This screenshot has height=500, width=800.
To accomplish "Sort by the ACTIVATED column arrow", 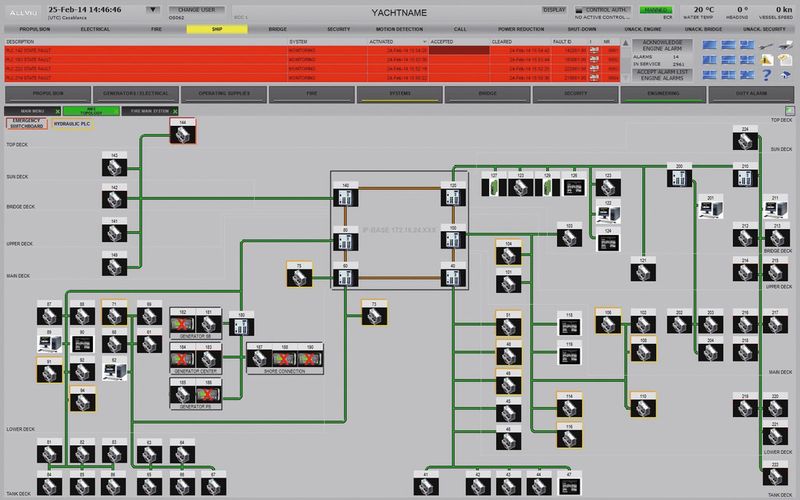I will (424, 42).
